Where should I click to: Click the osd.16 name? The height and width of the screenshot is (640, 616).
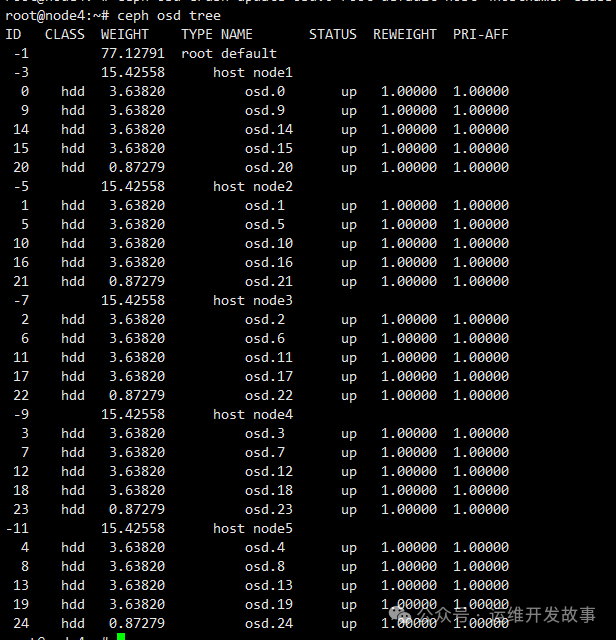(x=269, y=262)
